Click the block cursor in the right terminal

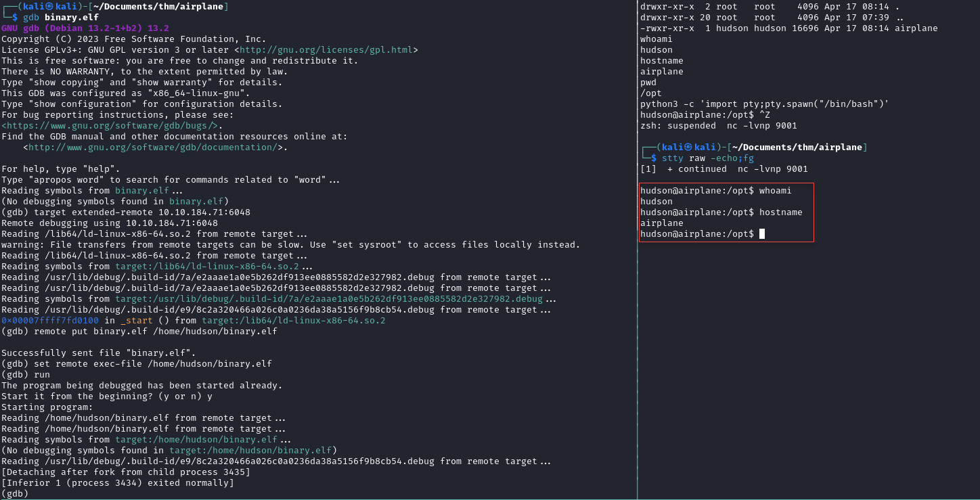point(762,234)
